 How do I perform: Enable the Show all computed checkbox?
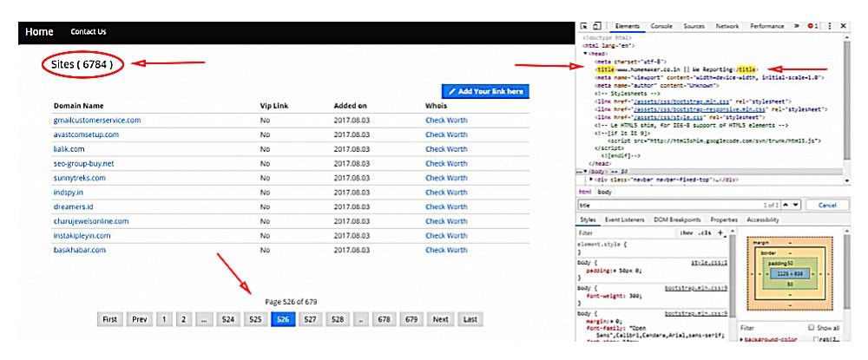point(812,327)
